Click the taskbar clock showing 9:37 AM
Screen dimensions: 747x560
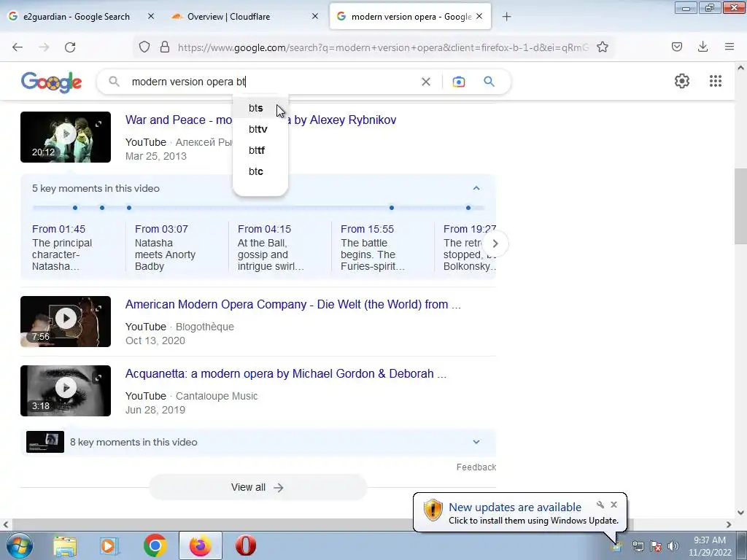click(709, 546)
